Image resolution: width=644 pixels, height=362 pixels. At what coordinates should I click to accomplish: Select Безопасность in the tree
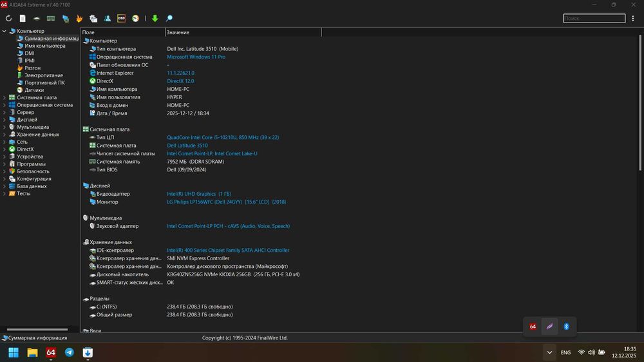pyautogui.click(x=29, y=172)
